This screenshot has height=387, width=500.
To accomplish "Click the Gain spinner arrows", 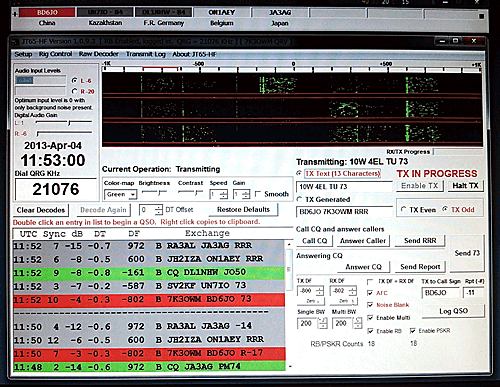I will 246,194.
